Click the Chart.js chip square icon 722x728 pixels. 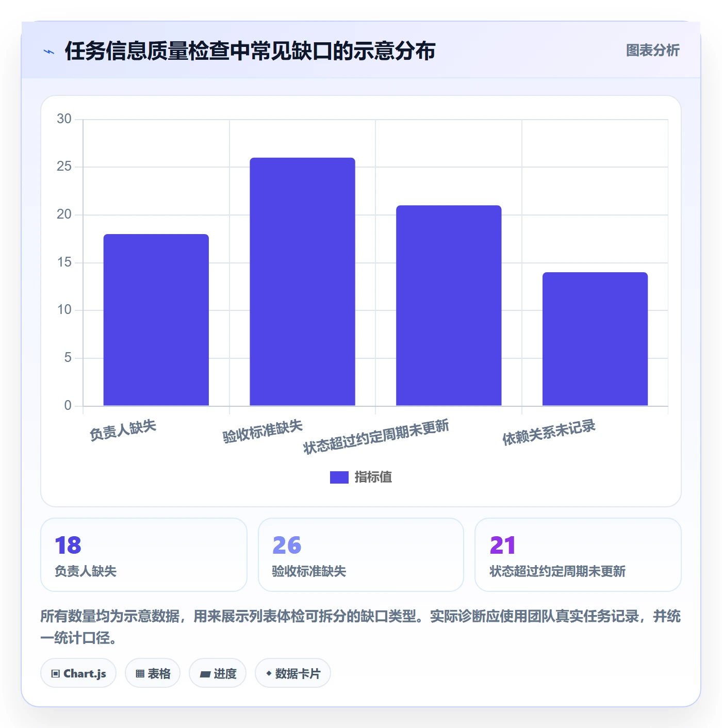click(x=56, y=674)
